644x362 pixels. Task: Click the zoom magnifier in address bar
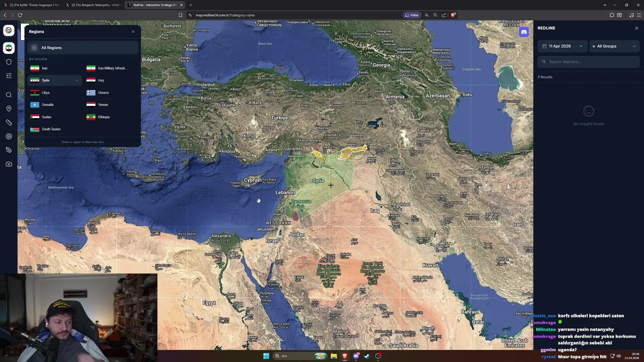click(x=435, y=15)
